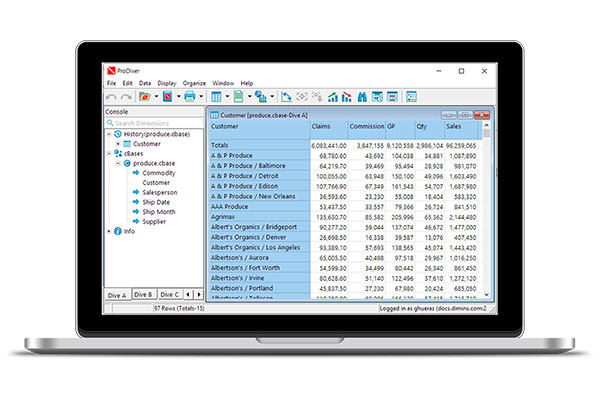Select the Supplier dimension
This screenshot has height=400, width=600.
coord(154,222)
